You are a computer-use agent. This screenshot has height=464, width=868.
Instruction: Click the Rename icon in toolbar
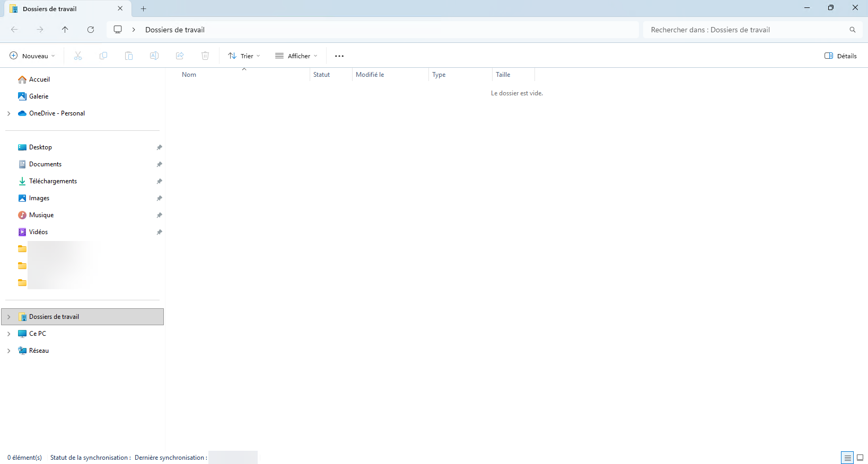click(154, 56)
